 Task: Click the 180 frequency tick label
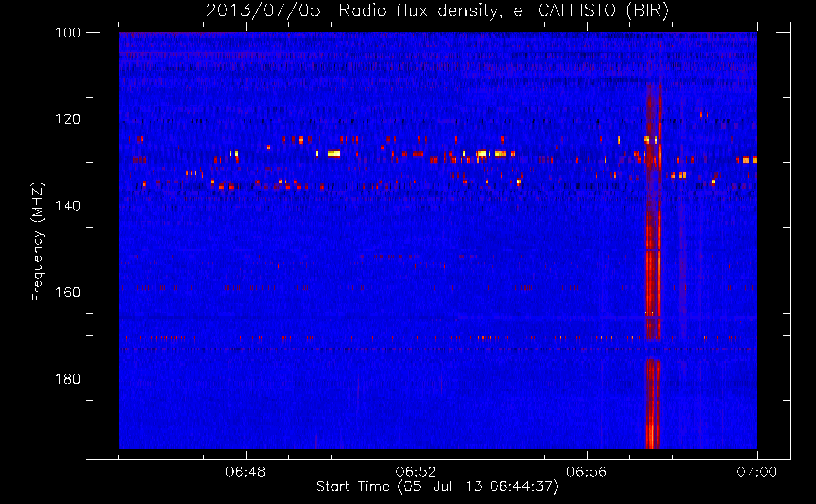coord(68,379)
